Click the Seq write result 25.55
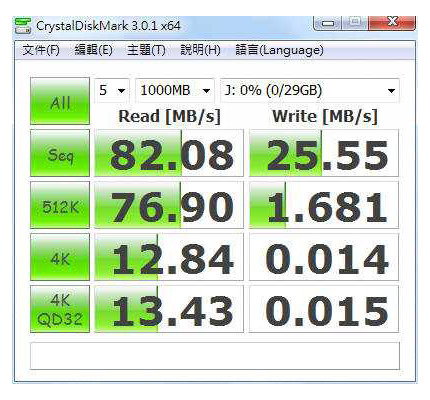 point(324,153)
